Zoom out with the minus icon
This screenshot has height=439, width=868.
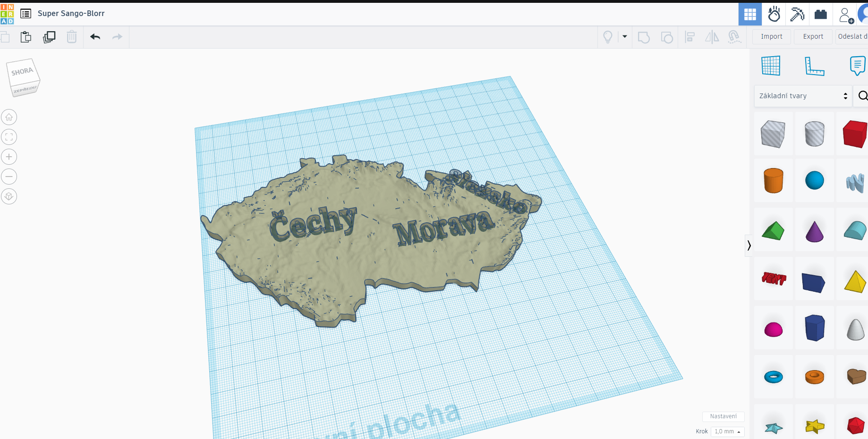point(9,177)
